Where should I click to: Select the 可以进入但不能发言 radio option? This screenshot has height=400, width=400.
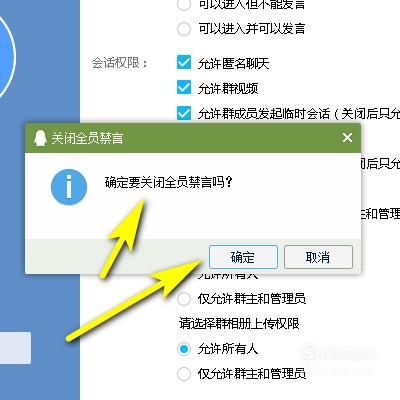click(x=184, y=5)
